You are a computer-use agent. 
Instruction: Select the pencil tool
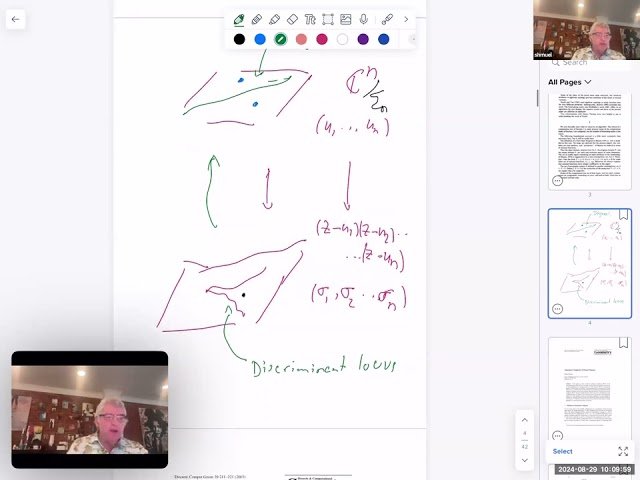257,19
